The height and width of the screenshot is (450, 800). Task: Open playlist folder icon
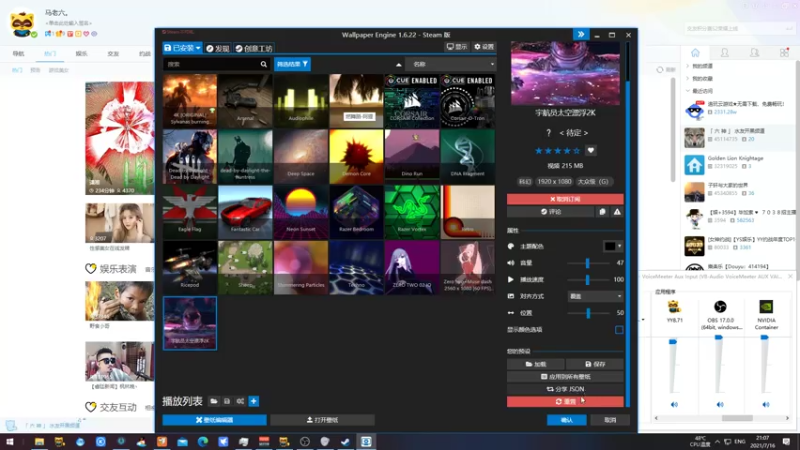coord(214,401)
